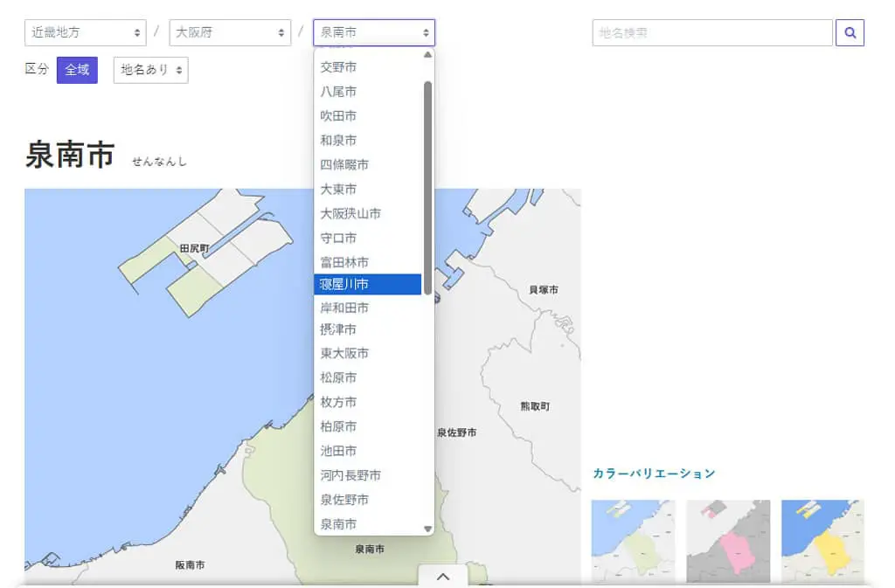Open the 近畿地方 region dropdown
This screenshot has height=588, width=895.
click(x=85, y=33)
